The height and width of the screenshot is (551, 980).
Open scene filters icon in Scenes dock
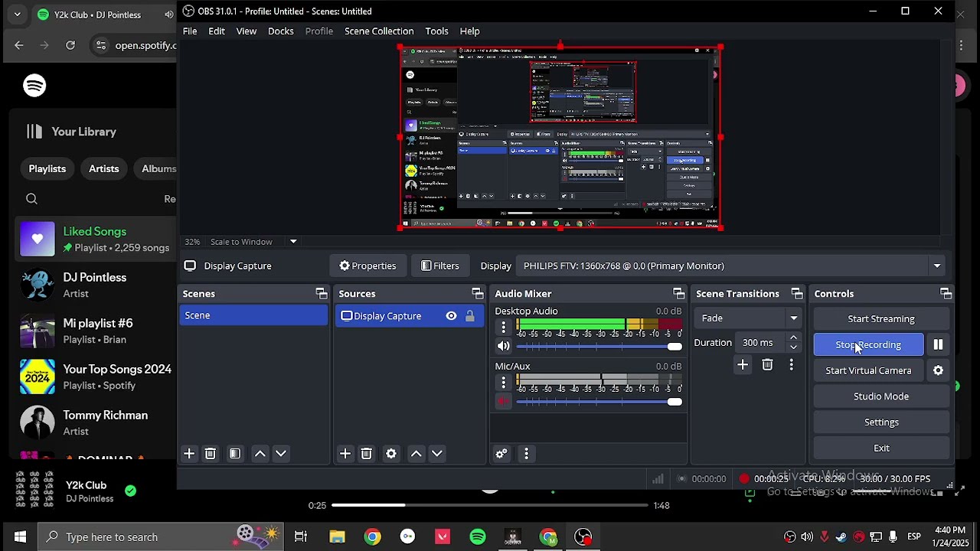coord(235,454)
